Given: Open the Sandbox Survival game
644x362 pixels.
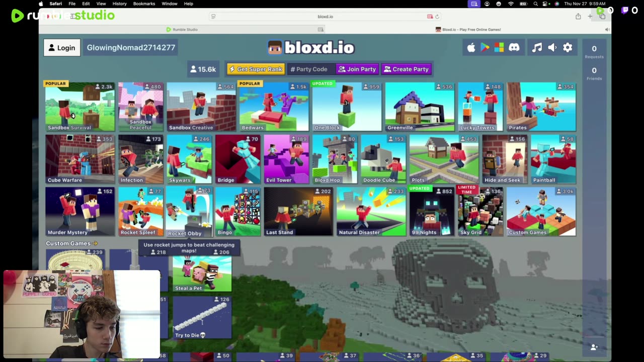Looking at the screenshot, I should point(80,107).
